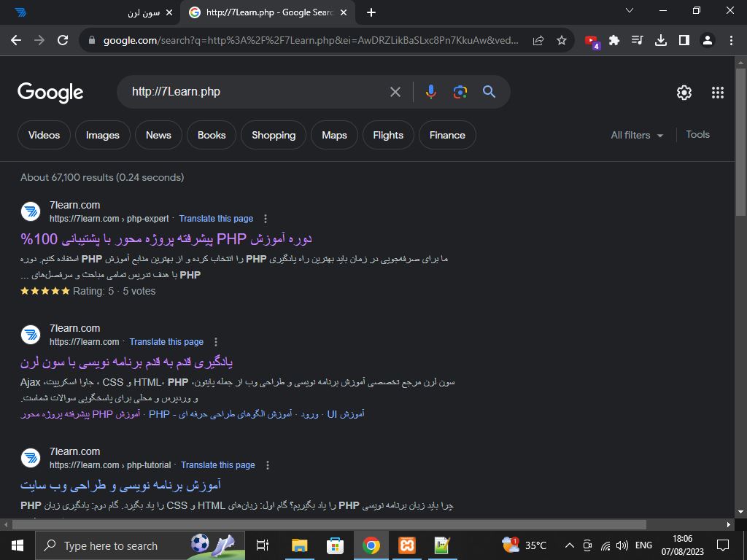This screenshot has height=560, width=747.
Task: Clear the Google search box with X
Action: pos(395,92)
